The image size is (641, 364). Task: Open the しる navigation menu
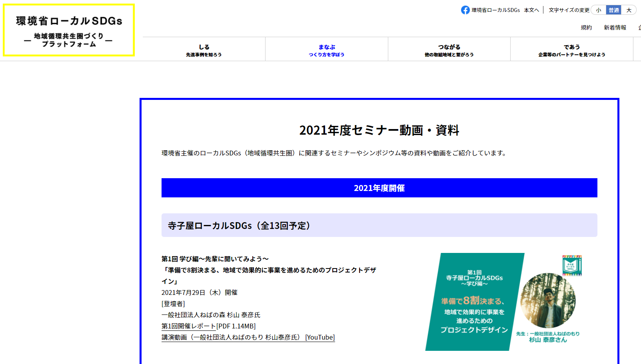(x=204, y=50)
